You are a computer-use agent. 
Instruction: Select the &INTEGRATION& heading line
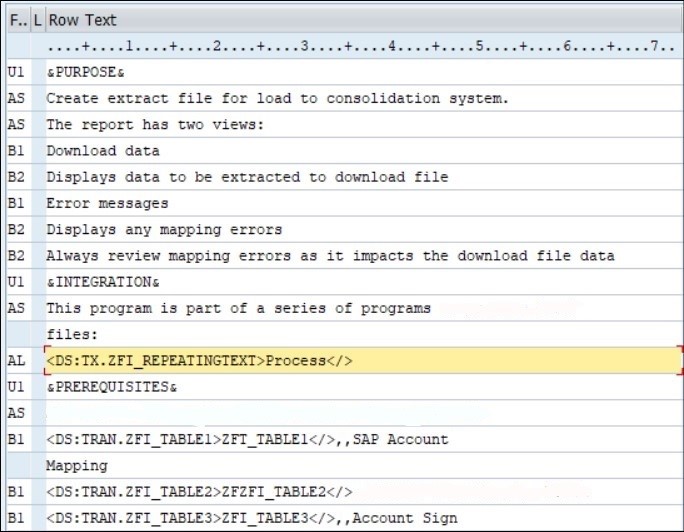point(364,282)
